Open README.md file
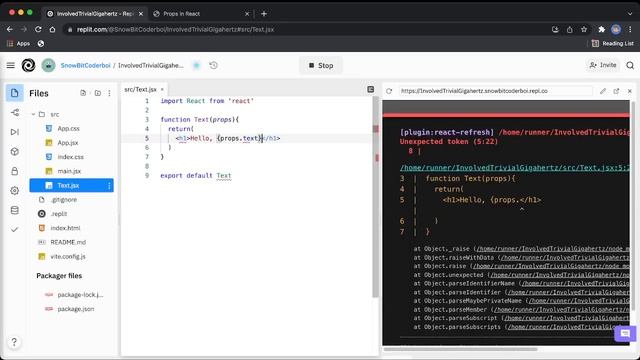This screenshot has height=360, width=640. pos(68,242)
